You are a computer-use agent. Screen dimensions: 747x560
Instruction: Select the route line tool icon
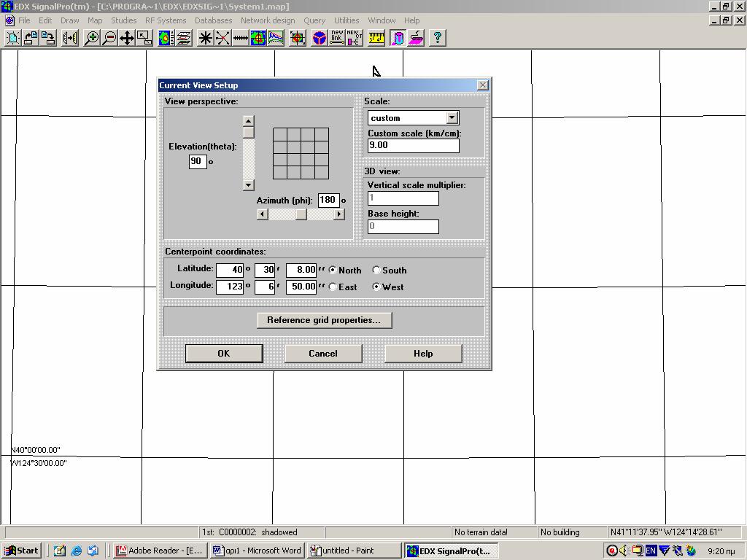click(241, 38)
